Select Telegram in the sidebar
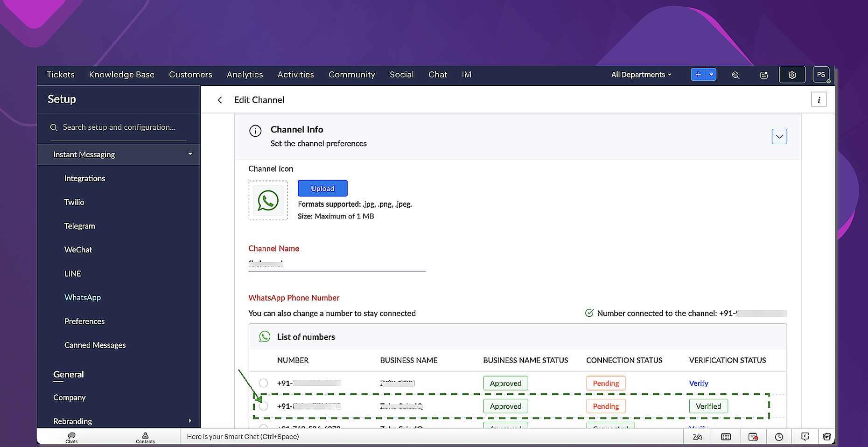Viewport: 868px width, 447px height. point(80,226)
